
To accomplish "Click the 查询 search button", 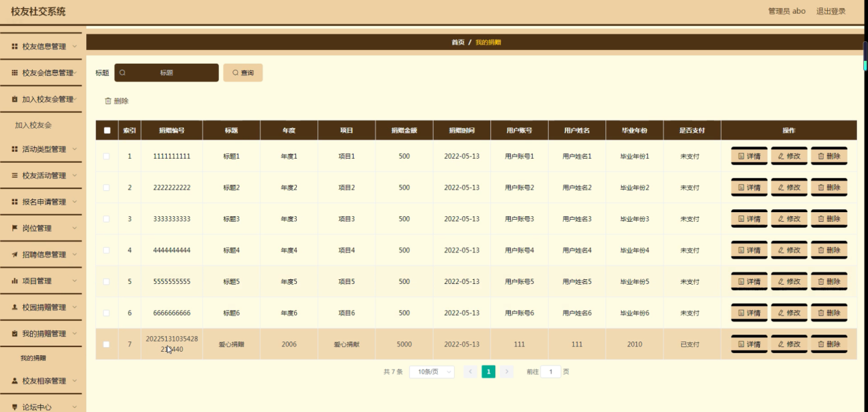I will (243, 73).
